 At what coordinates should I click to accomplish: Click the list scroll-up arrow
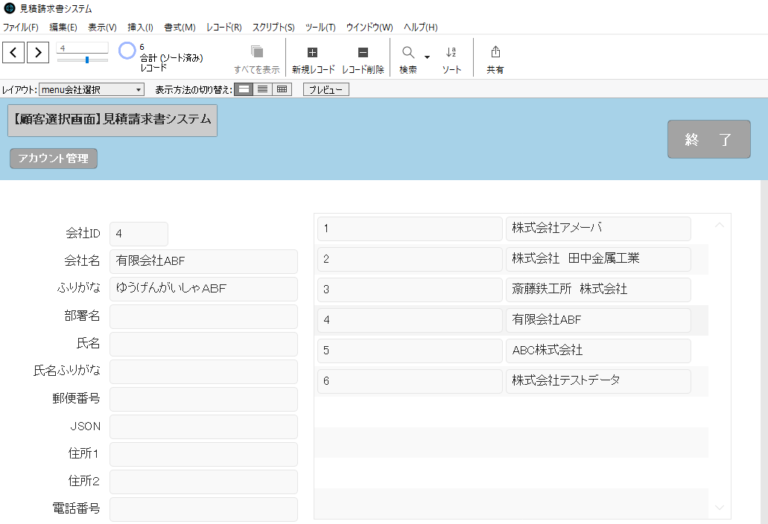719,225
